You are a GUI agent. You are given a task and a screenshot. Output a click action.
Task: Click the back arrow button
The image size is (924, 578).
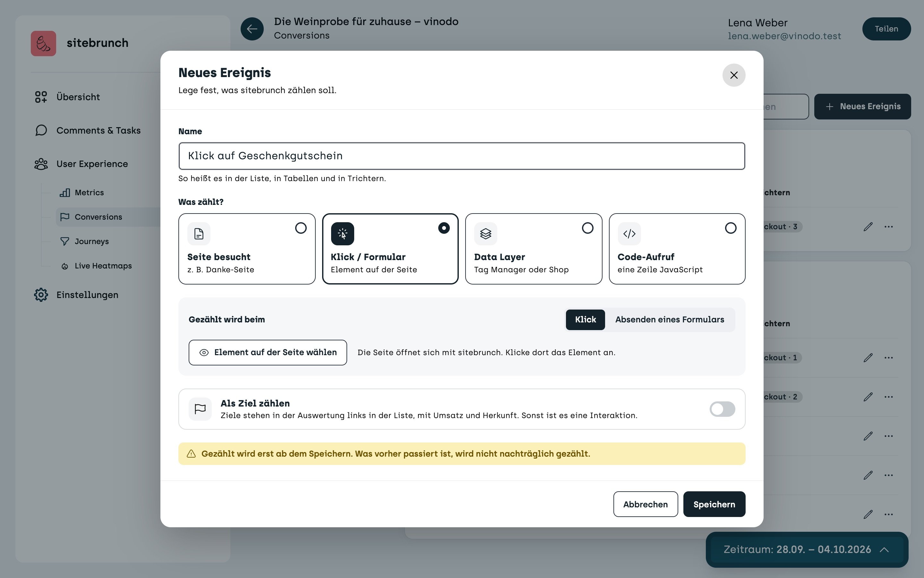pos(252,29)
